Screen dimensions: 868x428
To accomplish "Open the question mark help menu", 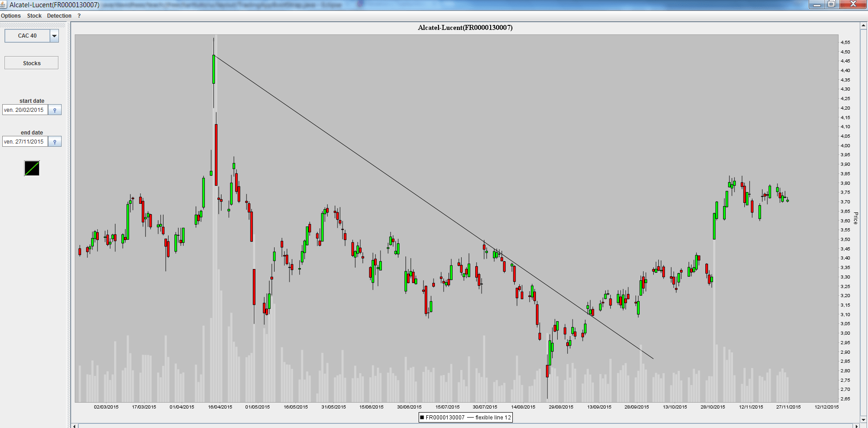I will click(x=79, y=16).
